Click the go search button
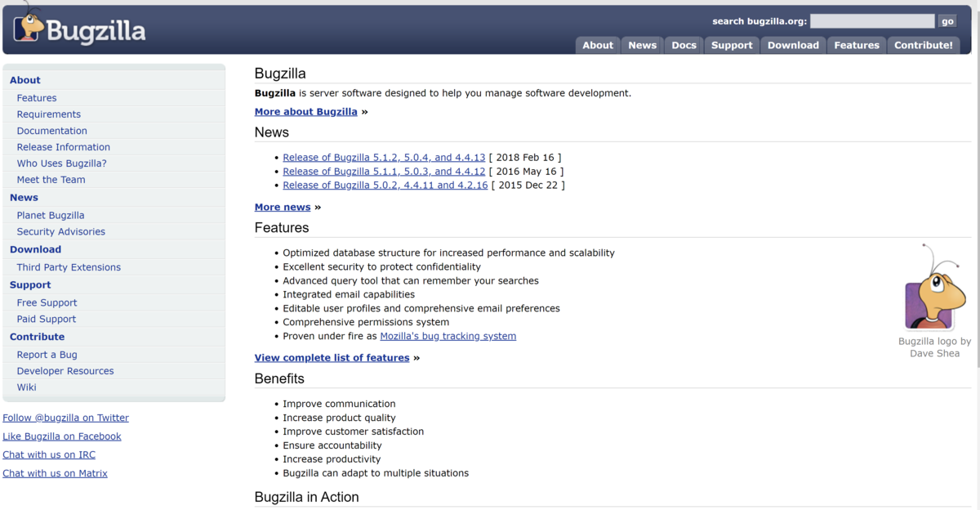The width and height of the screenshot is (980, 510). pos(947,21)
